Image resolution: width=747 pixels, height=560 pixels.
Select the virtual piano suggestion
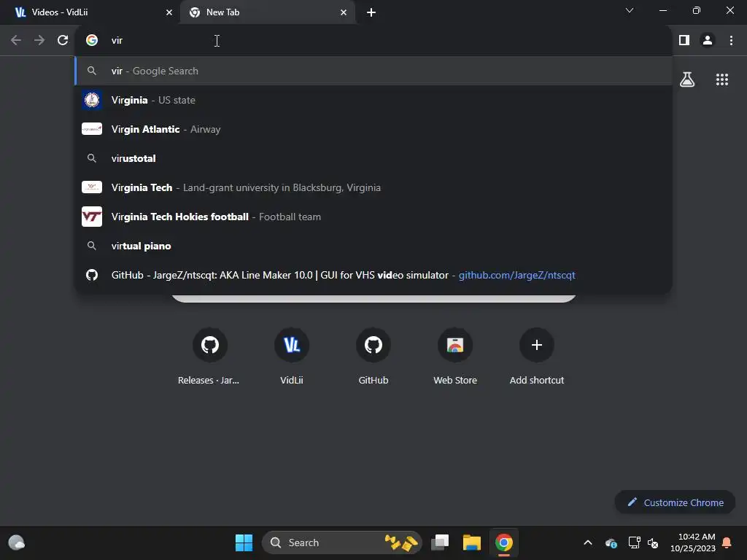pyautogui.click(x=373, y=246)
